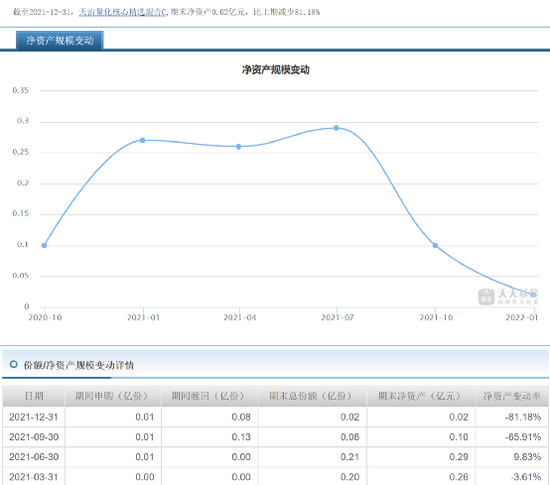The width and height of the screenshot is (550, 485).
Task: Click the 2020-10 data point on chart
Action: pos(44,245)
